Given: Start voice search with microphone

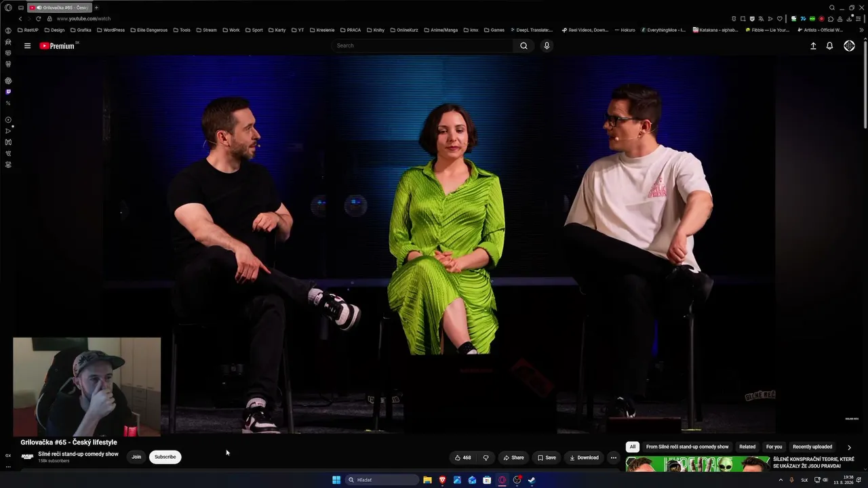Looking at the screenshot, I should pyautogui.click(x=547, y=45).
